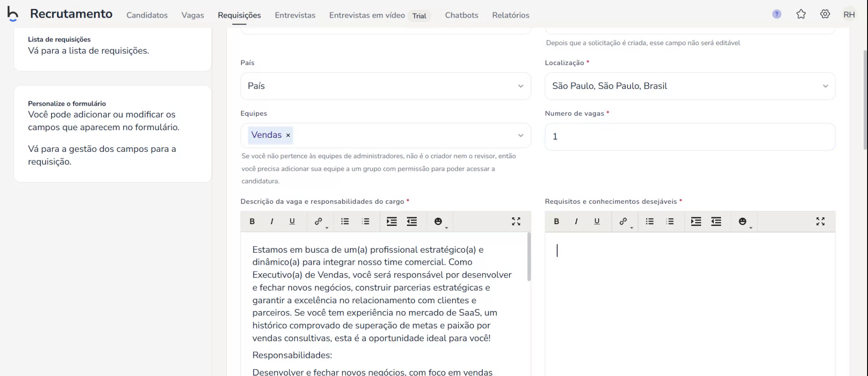
Task: Click the page vertical scrollbar
Action: (x=865, y=99)
